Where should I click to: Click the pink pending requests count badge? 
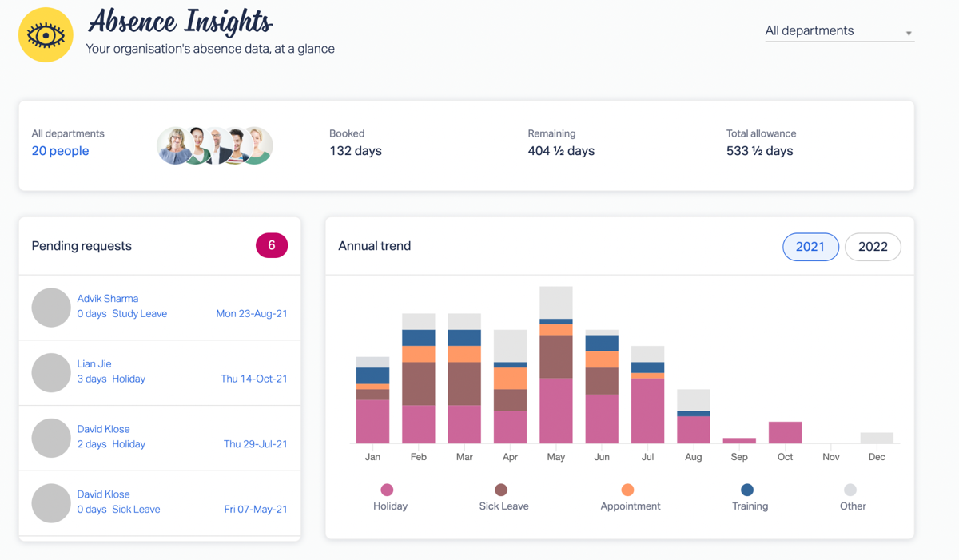[x=272, y=245]
